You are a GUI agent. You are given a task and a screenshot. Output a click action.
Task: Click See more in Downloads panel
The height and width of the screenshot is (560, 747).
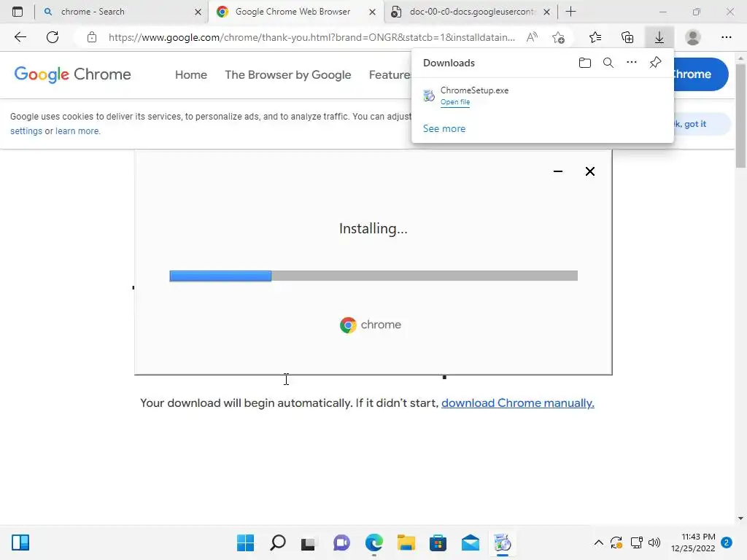pos(444,128)
